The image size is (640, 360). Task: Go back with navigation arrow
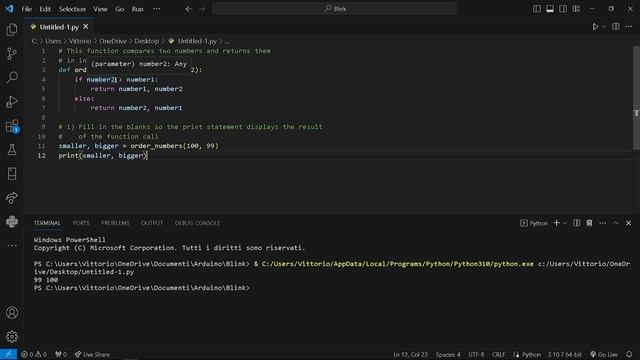[189, 9]
